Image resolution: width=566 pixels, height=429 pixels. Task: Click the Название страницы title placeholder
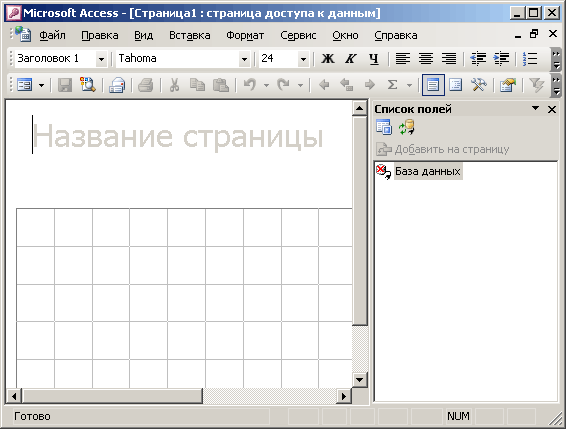pyautogui.click(x=178, y=136)
